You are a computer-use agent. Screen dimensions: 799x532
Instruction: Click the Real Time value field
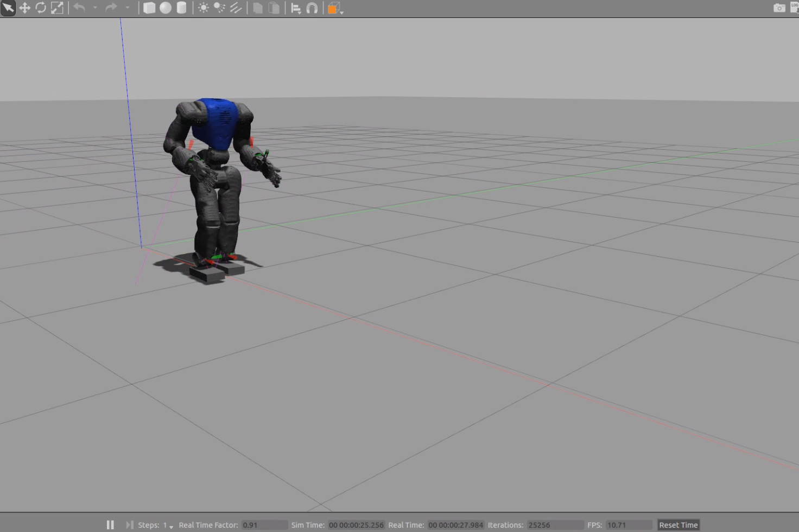click(455, 525)
